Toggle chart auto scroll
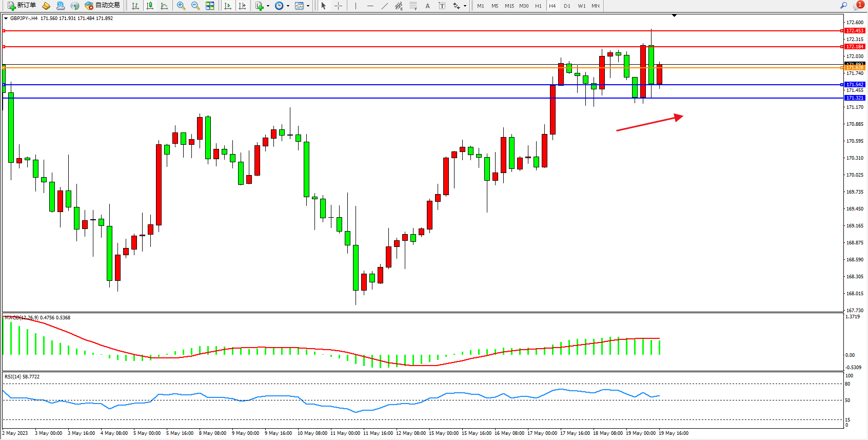The image size is (868, 440). (x=228, y=6)
